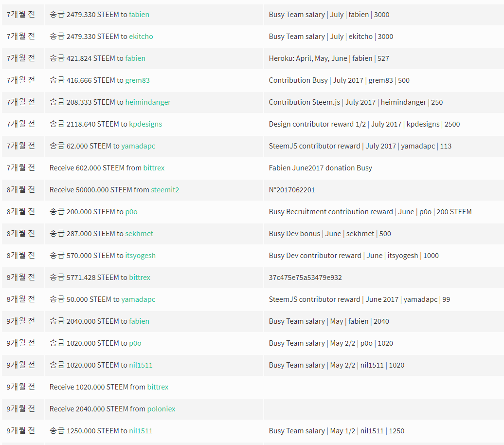Select memo '37c475e75a53479e932'
Image resolution: width=504 pixels, height=445 pixels.
click(x=306, y=278)
